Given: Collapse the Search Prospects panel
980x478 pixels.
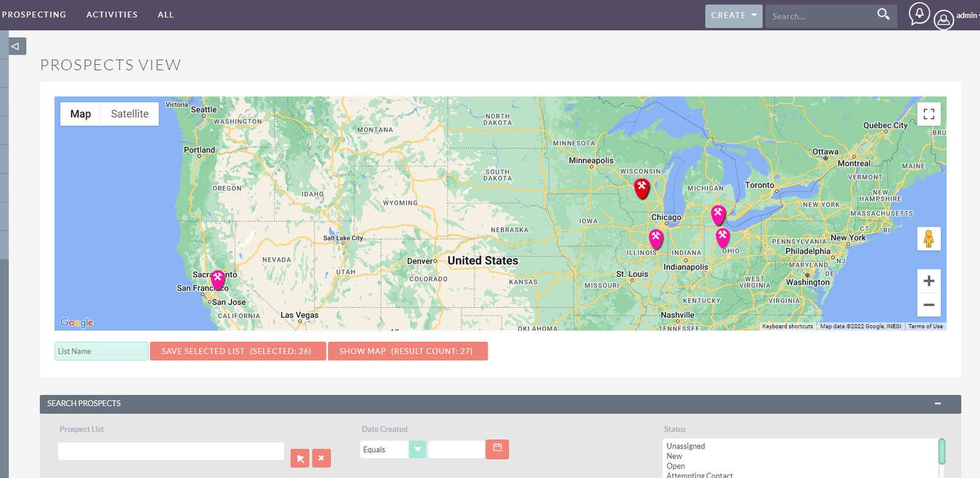Looking at the screenshot, I should 937,404.
